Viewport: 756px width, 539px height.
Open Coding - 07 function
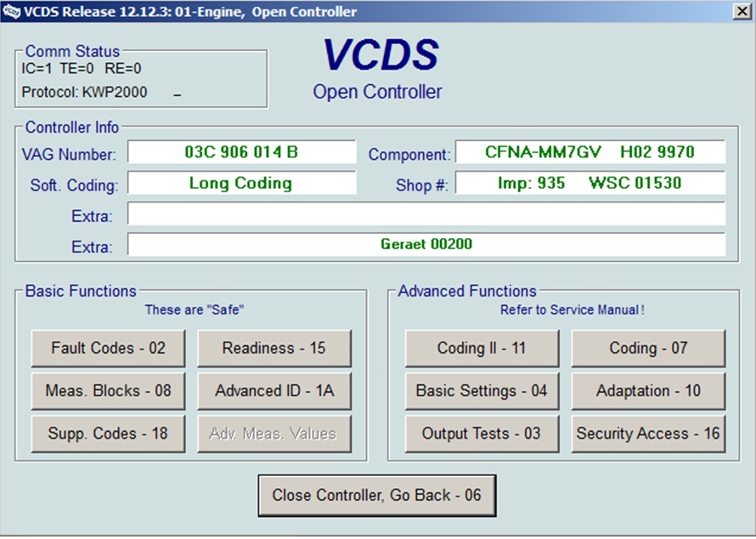648,348
